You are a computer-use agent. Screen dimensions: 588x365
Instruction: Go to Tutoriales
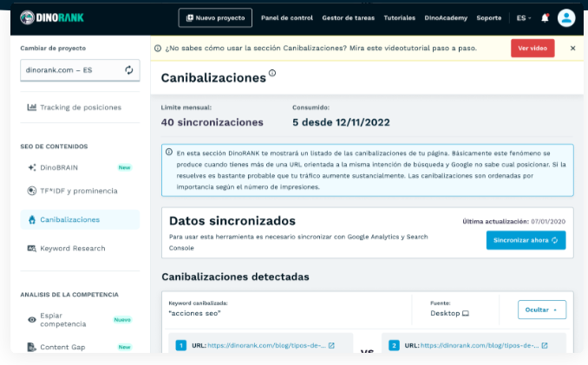coord(400,18)
